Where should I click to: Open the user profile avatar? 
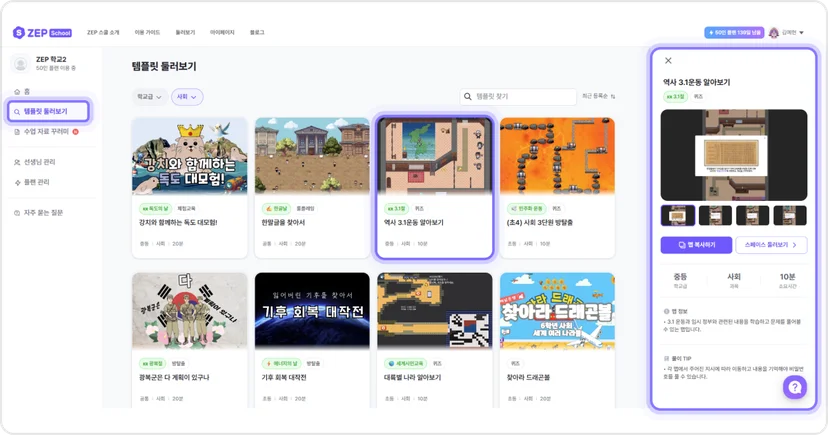click(774, 33)
